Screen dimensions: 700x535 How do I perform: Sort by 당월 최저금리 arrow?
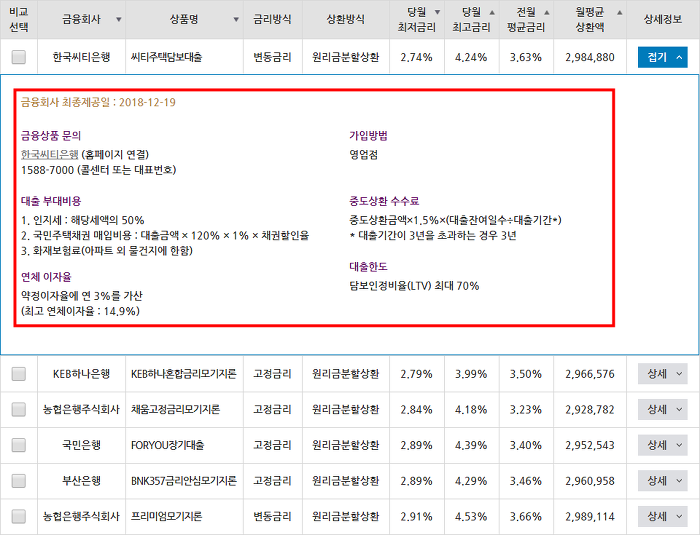(438, 12)
